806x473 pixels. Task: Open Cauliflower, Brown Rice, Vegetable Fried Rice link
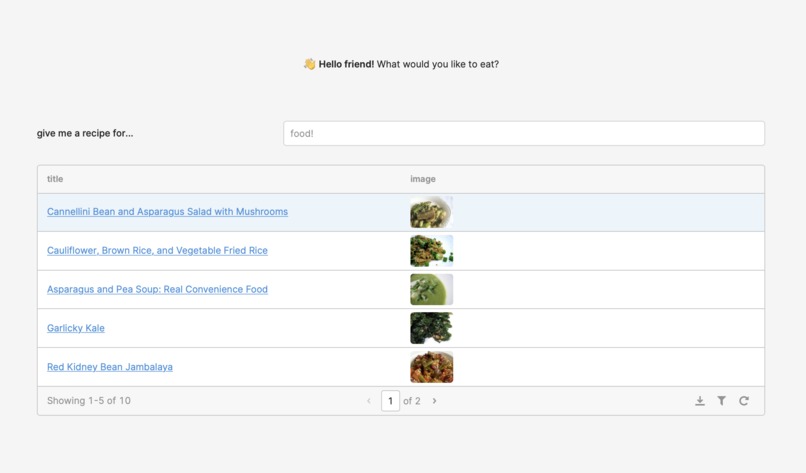click(x=157, y=250)
